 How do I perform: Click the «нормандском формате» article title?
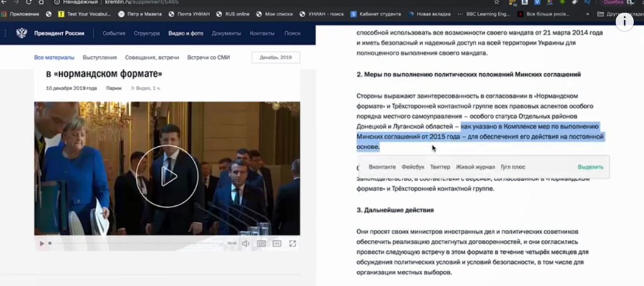(104, 74)
